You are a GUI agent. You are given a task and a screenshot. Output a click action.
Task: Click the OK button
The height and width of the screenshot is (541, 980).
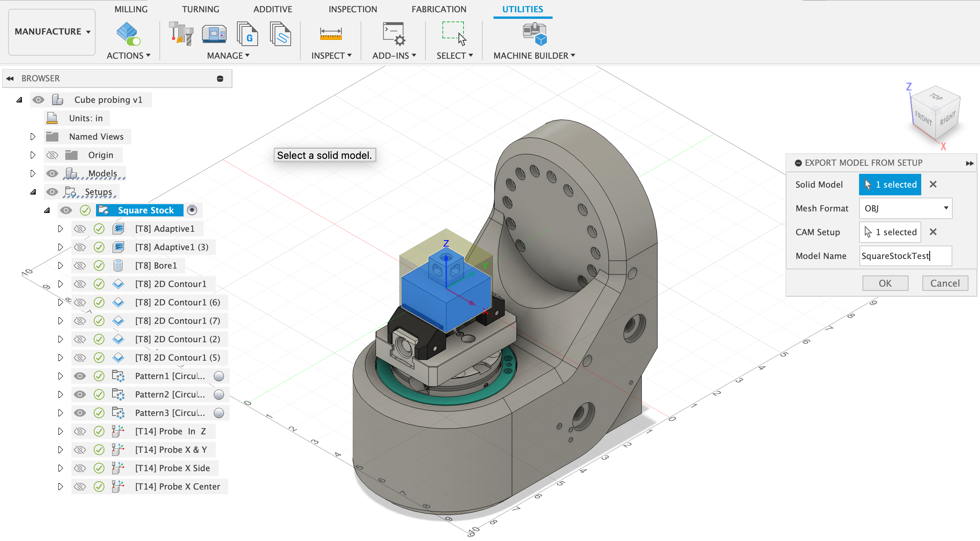tap(885, 283)
